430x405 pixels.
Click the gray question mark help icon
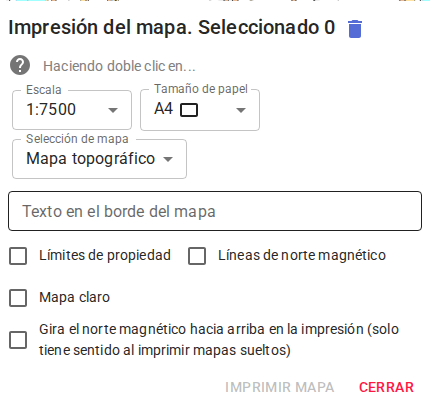20,65
